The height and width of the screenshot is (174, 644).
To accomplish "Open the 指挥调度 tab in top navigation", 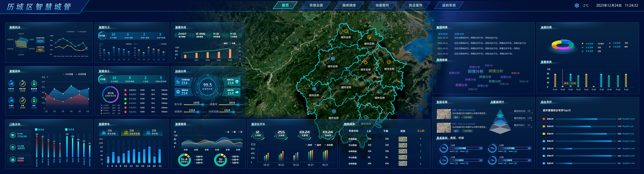I will point(349,5).
